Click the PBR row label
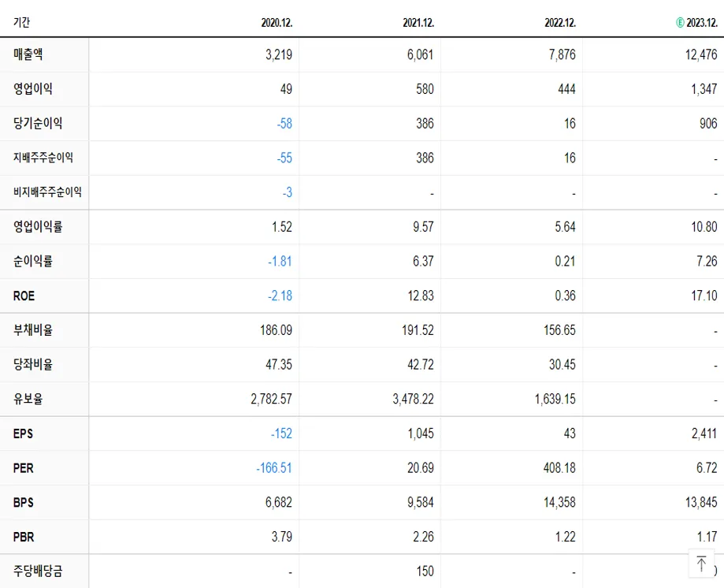Image resolution: width=724 pixels, height=588 pixels. [x=24, y=537]
